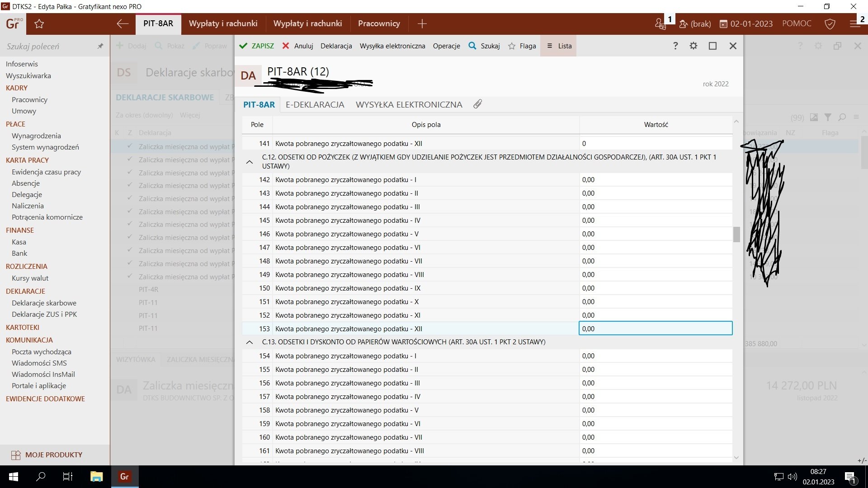The image size is (868, 488).
Task: Open the dialog settings gear icon
Action: pyautogui.click(x=693, y=46)
